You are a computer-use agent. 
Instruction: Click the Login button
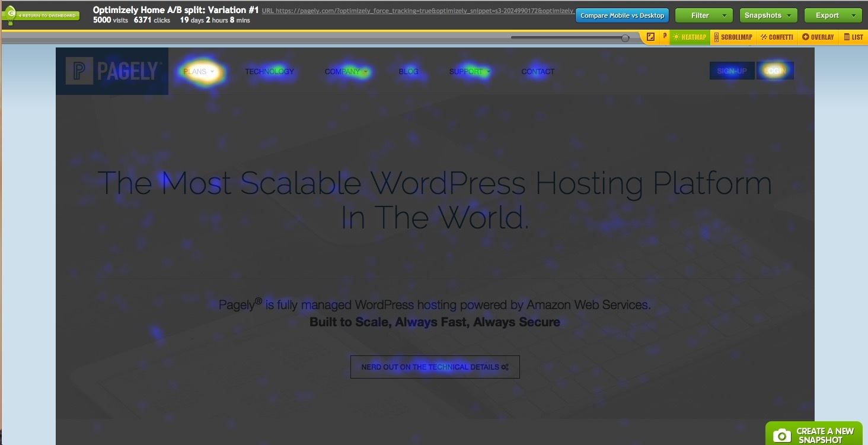(x=775, y=71)
